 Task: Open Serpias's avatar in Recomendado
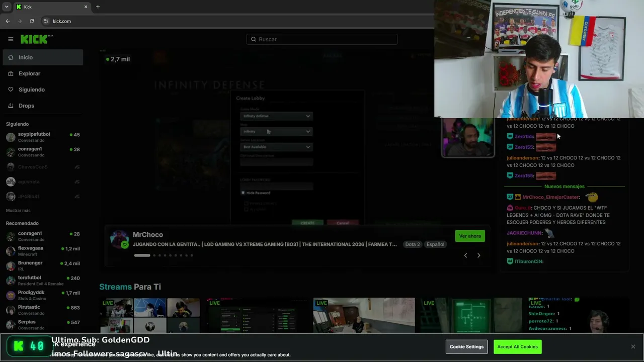(x=11, y=325)
